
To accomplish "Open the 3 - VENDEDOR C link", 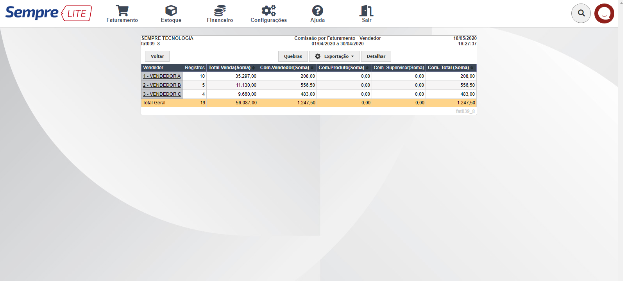I will 162,94.
